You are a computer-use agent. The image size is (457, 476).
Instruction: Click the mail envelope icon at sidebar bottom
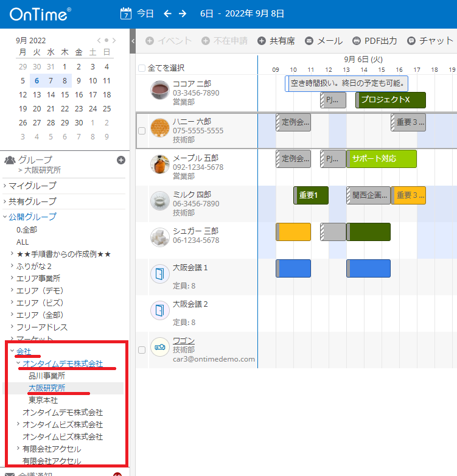[9, 474]
